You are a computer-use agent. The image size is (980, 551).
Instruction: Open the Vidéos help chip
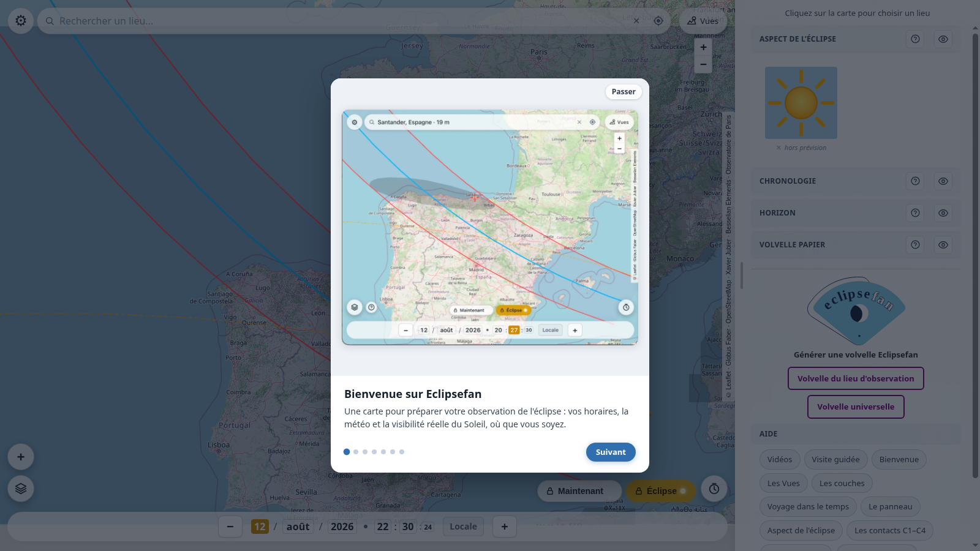[780, 460]
